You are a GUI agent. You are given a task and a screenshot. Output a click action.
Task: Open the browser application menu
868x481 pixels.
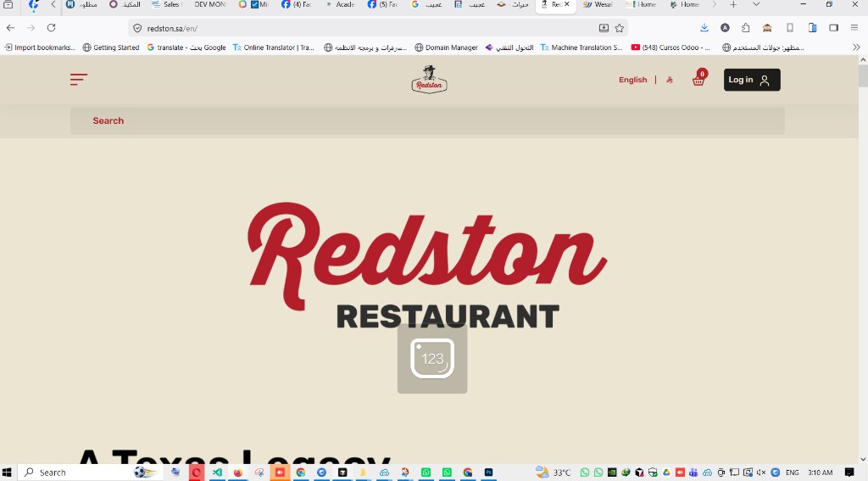854,28
